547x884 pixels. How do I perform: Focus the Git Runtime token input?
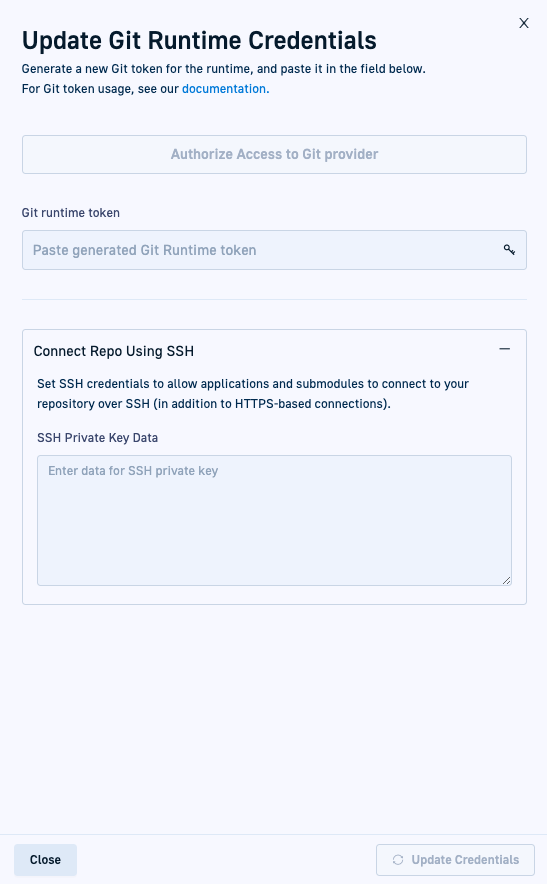click(274, 250)
